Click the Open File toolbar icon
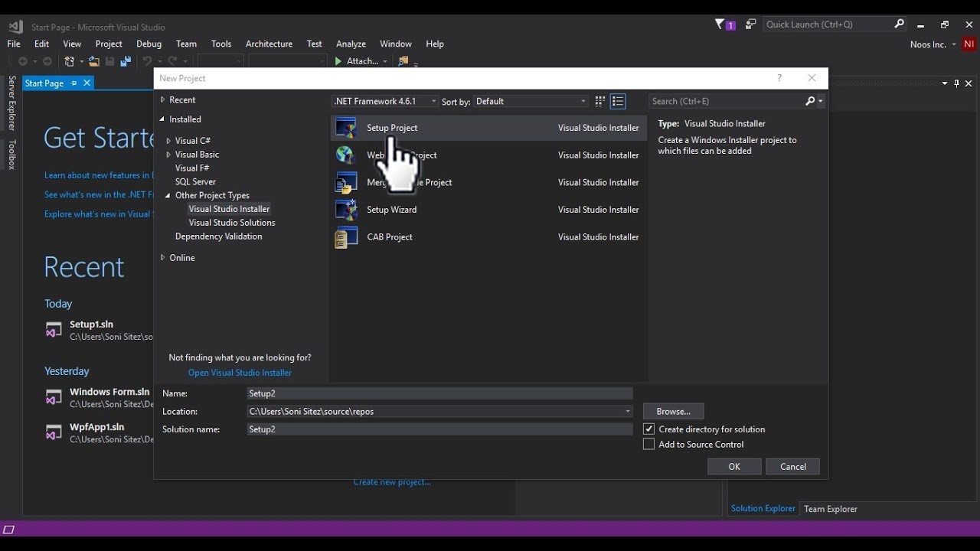 [94, 61]
